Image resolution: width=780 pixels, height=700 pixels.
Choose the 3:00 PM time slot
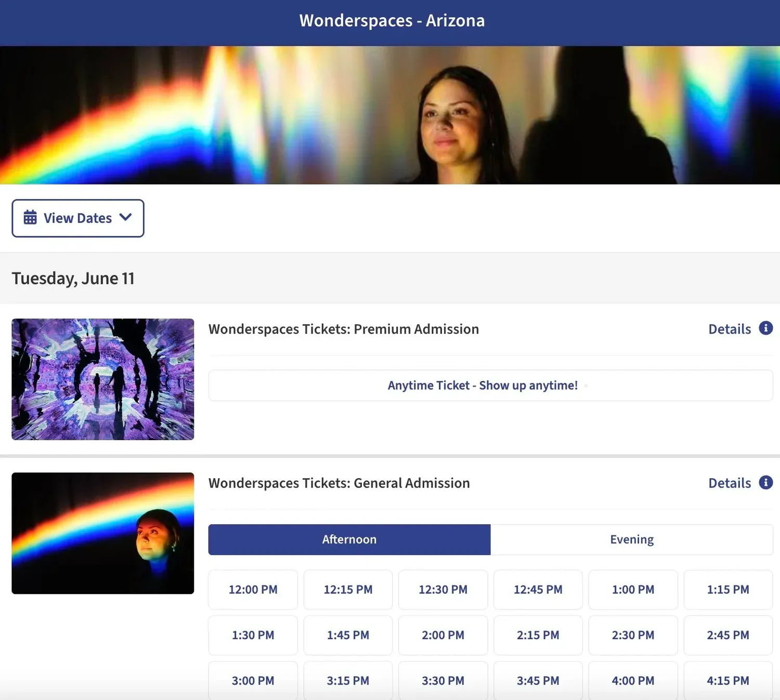(253, 681)
